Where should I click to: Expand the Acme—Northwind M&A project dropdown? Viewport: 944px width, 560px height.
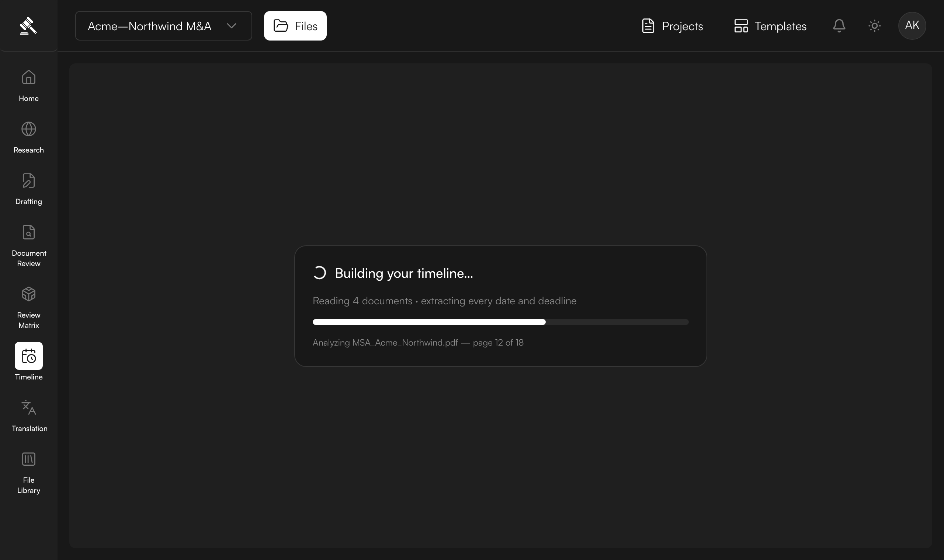(163, 26)
